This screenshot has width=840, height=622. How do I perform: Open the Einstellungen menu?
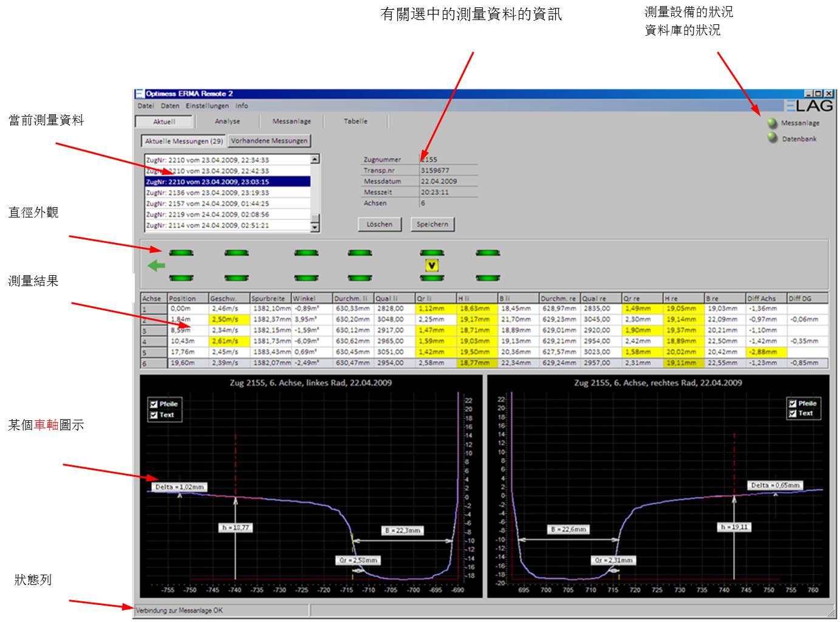pyautogui.click(x=207, y=106)
